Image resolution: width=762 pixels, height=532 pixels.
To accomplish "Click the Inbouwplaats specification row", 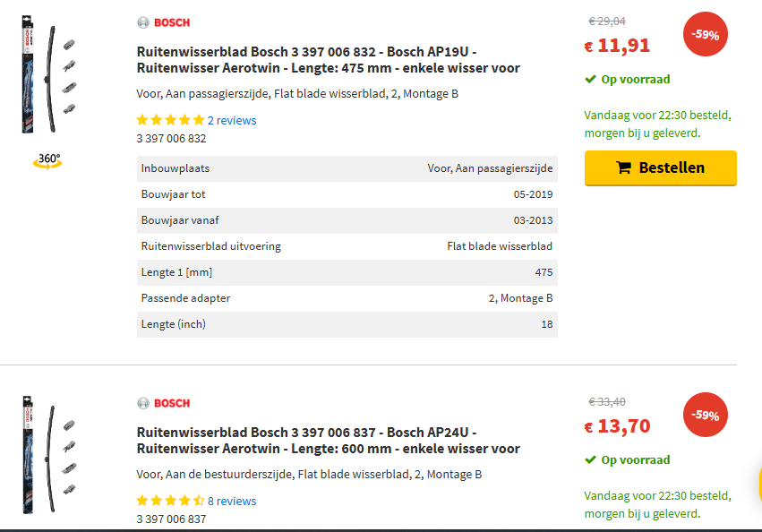I will click(x=347, y=168).
